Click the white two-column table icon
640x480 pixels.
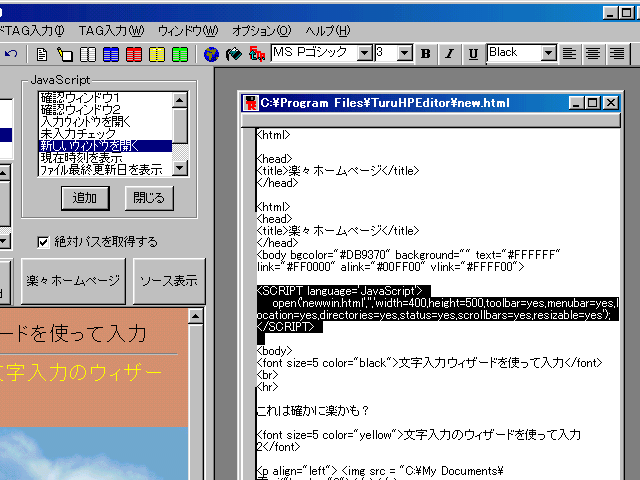click(88, 54)
